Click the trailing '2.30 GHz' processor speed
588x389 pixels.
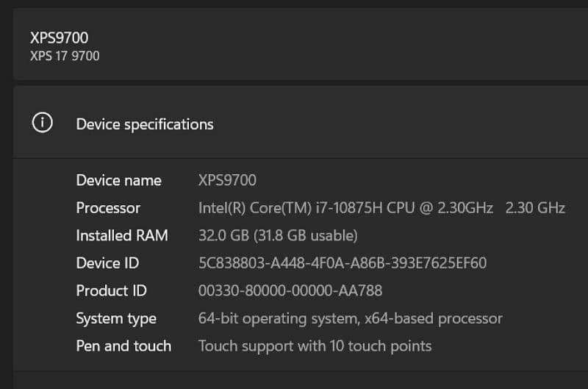click(535, 208)
